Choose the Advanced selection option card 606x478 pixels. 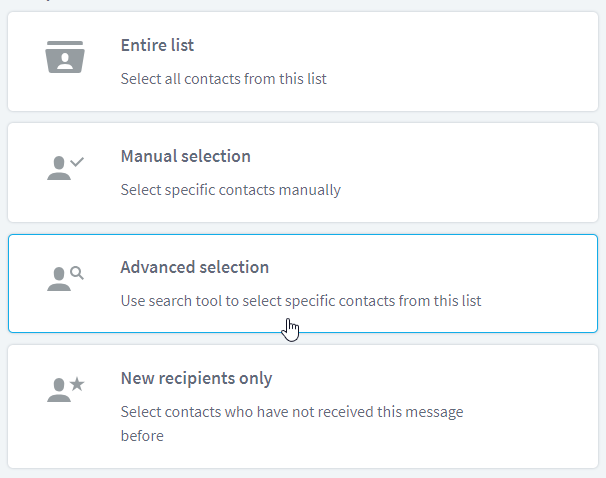(303, 283)
